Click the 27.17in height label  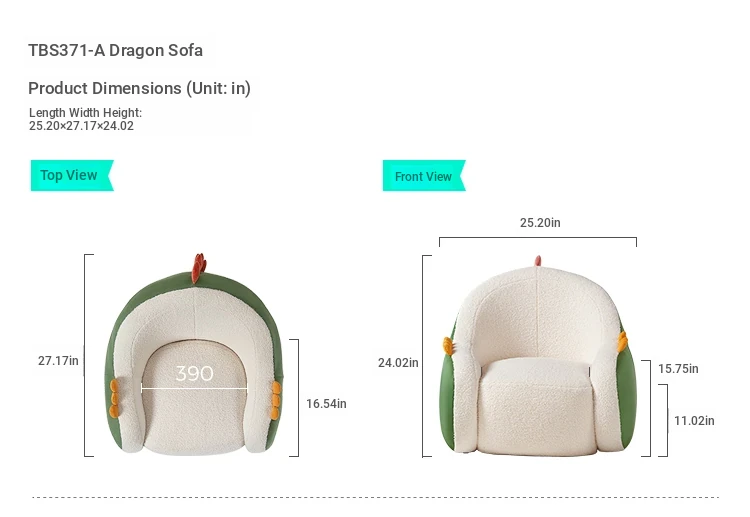tap(58, 361)
